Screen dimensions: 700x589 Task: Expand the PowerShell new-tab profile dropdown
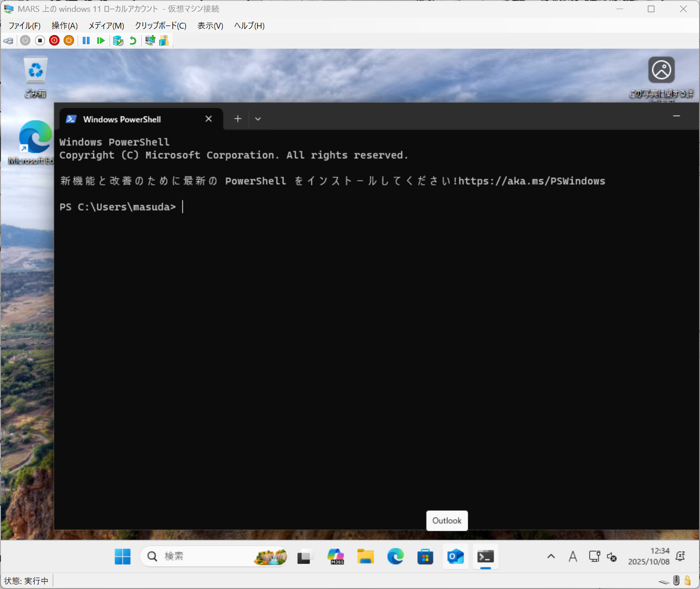coord(258,119)
